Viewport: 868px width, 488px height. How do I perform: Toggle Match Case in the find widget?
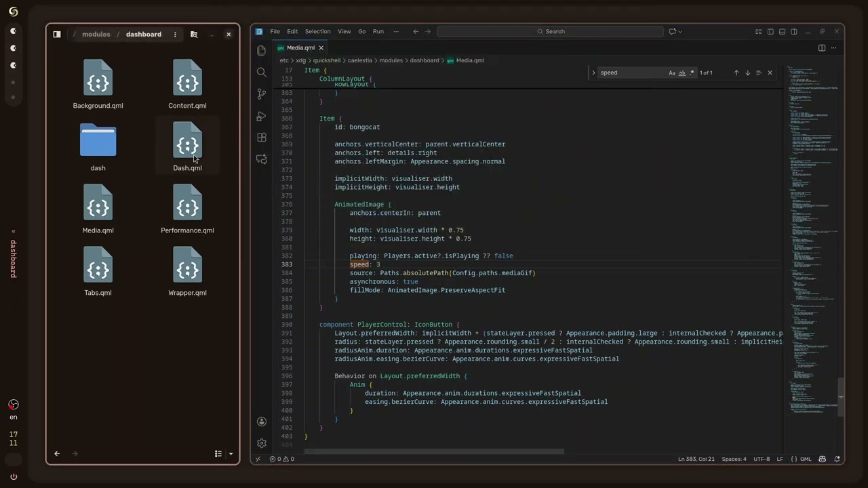672,73
